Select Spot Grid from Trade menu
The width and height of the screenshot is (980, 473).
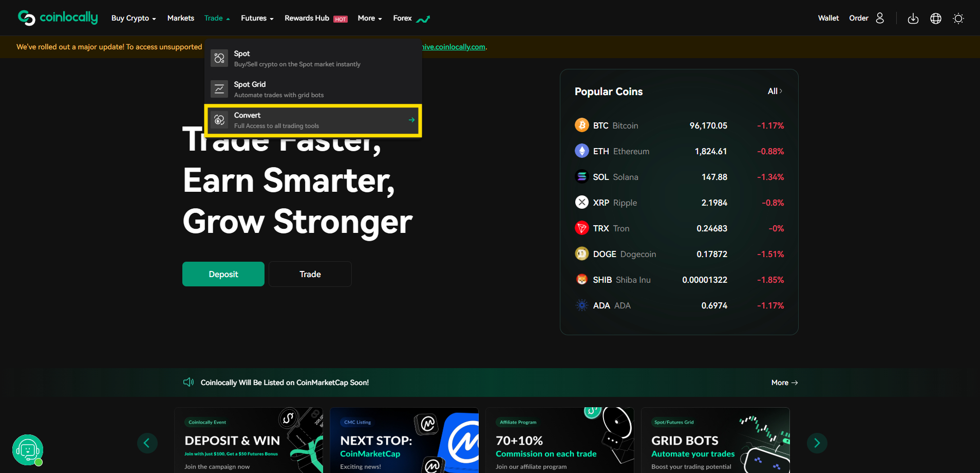pyautogui.click(x=313, y=89)
